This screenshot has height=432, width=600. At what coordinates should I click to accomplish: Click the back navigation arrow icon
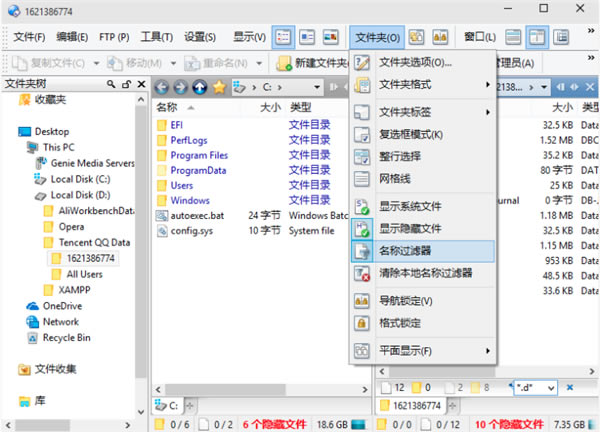(x=165, y=86)
